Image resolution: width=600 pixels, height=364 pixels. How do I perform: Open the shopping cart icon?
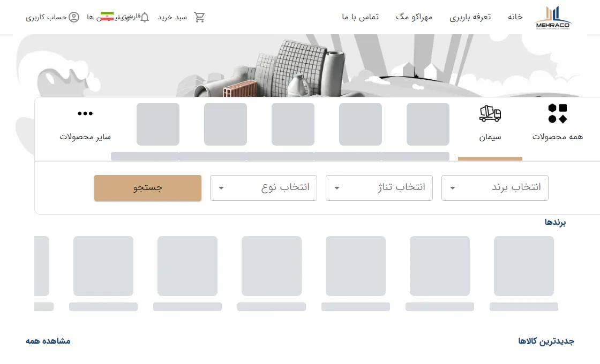pyautogui.click(x=199, y=17)
